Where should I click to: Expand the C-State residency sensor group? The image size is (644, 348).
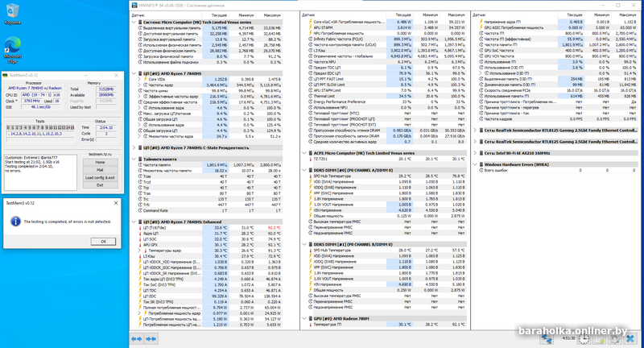pyautogui.click(x=134, y=147)
